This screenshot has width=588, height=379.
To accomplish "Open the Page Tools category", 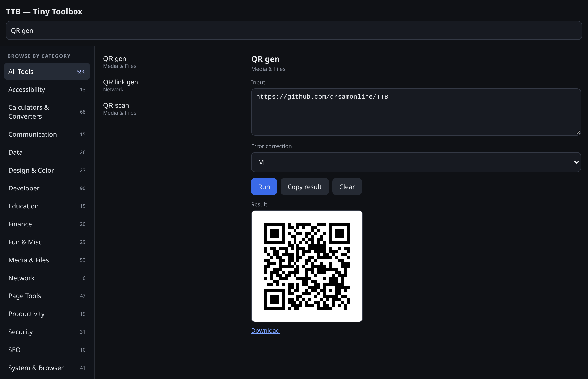I will (x=47, y=296).
